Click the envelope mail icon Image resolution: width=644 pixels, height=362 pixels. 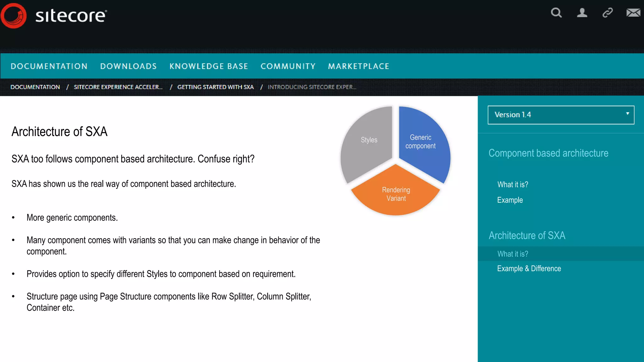point(633,13)
